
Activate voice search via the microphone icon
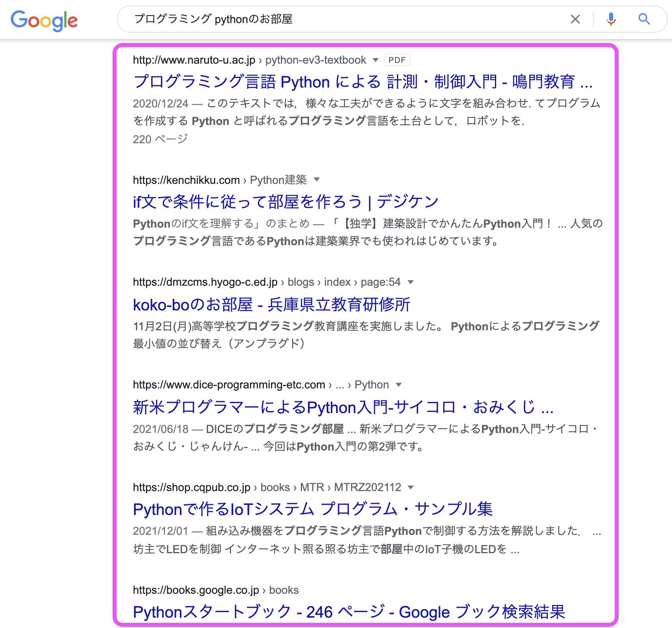[x=611, y=19]
